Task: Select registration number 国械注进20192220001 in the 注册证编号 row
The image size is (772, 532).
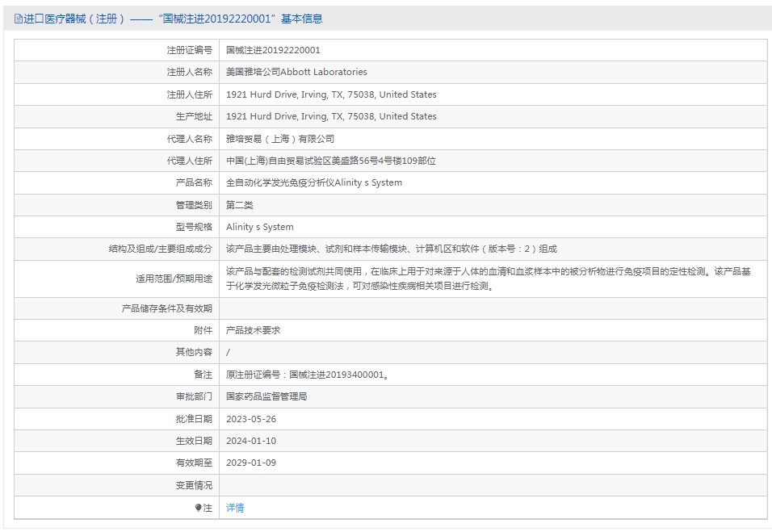Action: (x=273, y=50)
